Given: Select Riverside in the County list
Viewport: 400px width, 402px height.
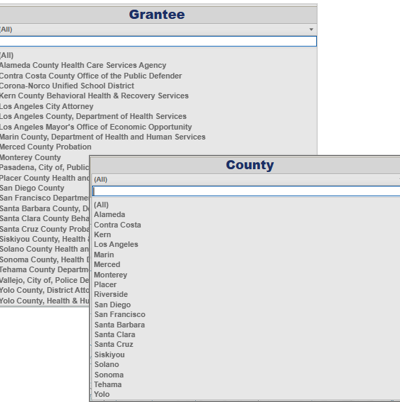Looking at the screenshot, I should (111, 294).
